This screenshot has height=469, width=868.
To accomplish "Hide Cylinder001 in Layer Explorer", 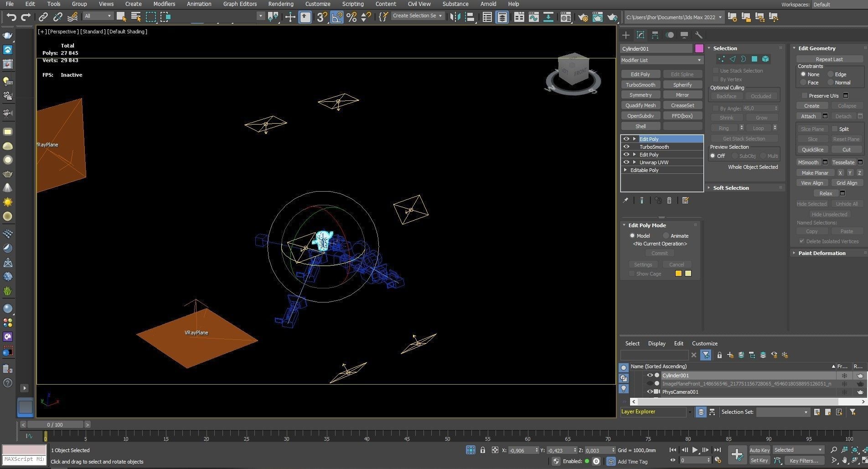I will tap(650, 375).
